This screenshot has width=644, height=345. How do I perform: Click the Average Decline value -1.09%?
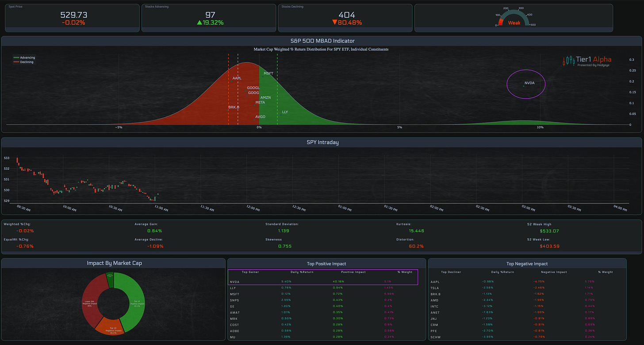click(155, 246)
